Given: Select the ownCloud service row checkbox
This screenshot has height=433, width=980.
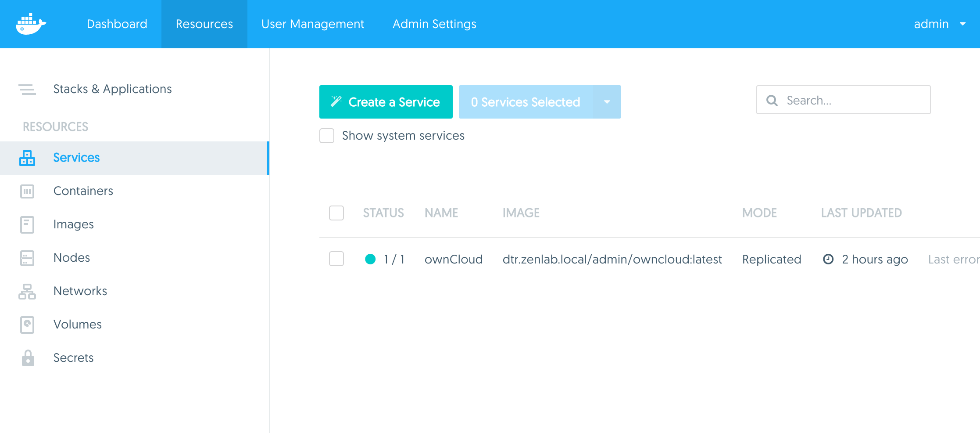Looking at the screenshot, I should point(336,259).
